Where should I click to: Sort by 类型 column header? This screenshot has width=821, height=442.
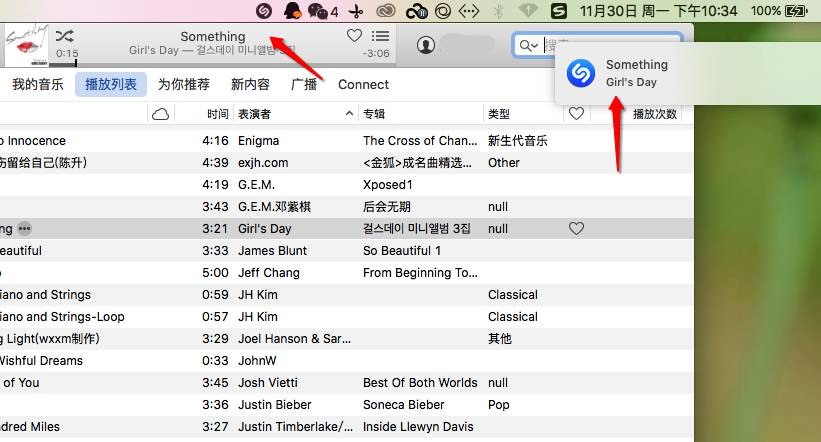coord(498,114)
